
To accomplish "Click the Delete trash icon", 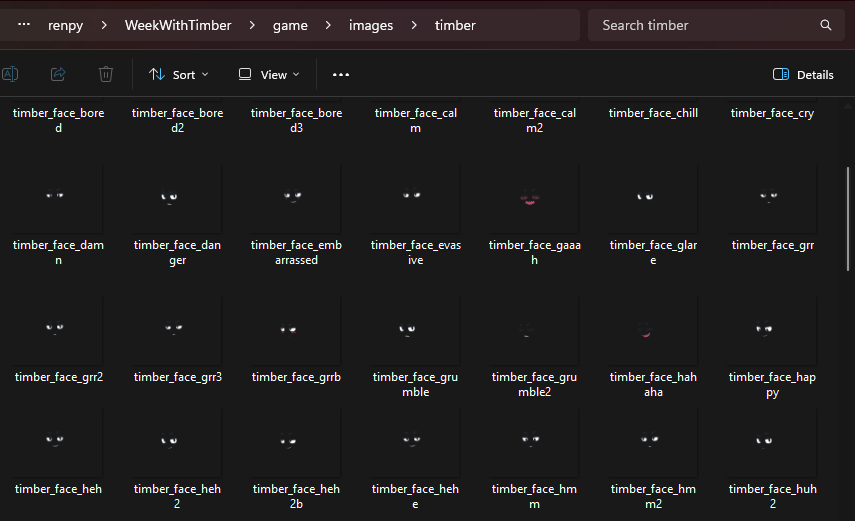I will [106, 74].
